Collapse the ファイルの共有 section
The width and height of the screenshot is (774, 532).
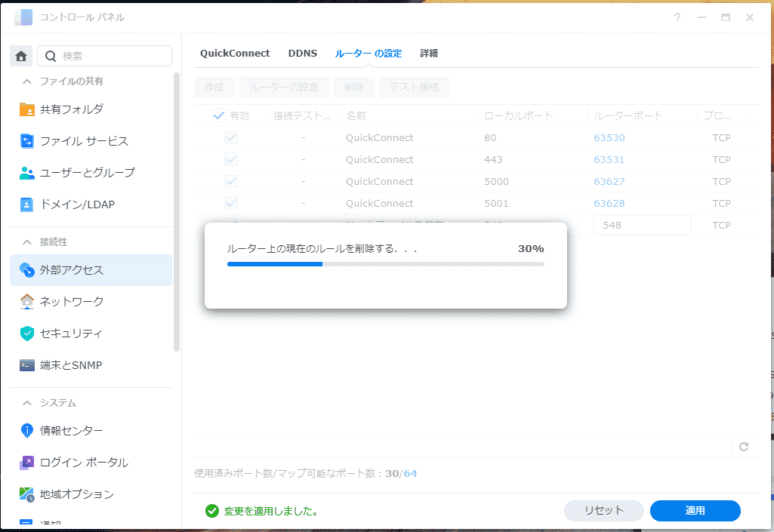click(x=27, y=81)
